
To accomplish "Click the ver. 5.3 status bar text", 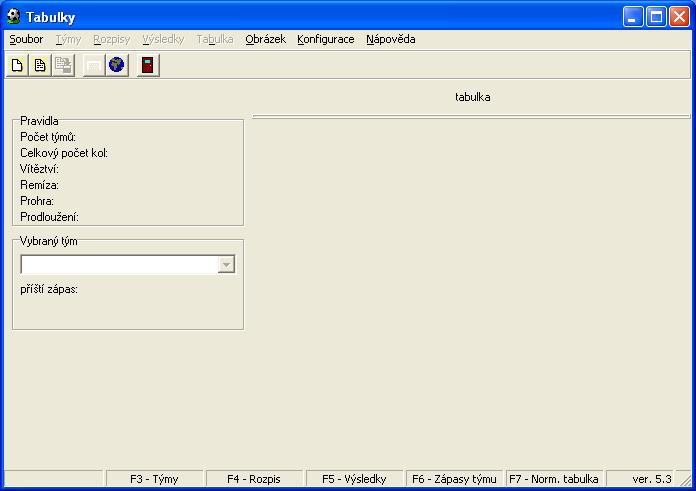I will click(652, 479).
